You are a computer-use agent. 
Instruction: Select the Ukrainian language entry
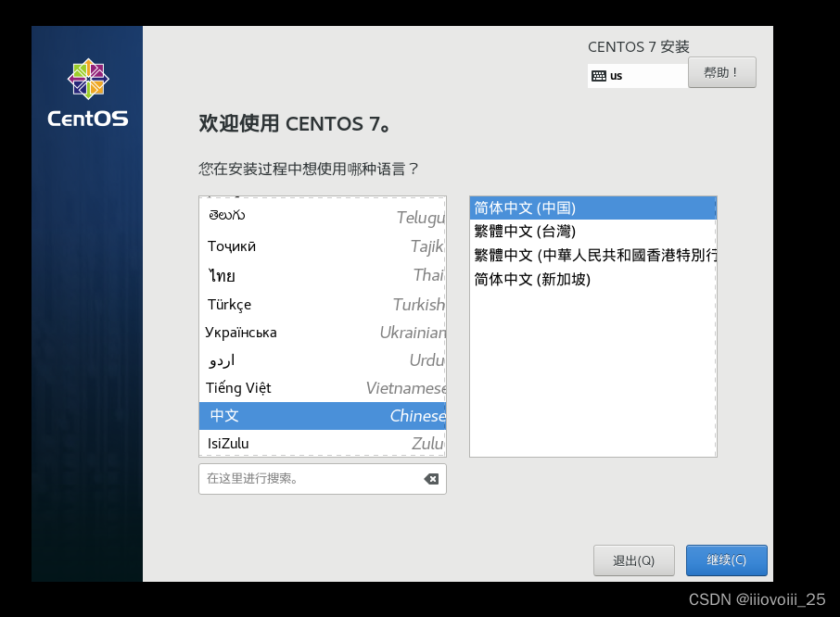322,332
